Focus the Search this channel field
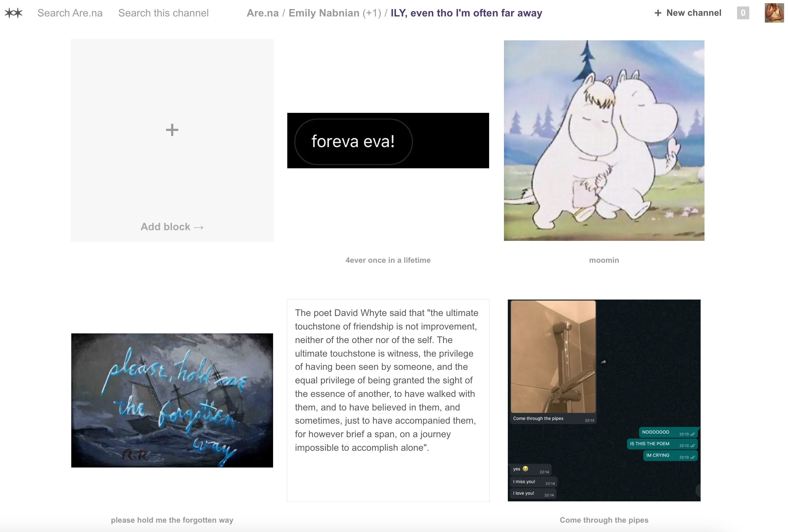This screenshot has width=788, height=532. tap(163, 13)
